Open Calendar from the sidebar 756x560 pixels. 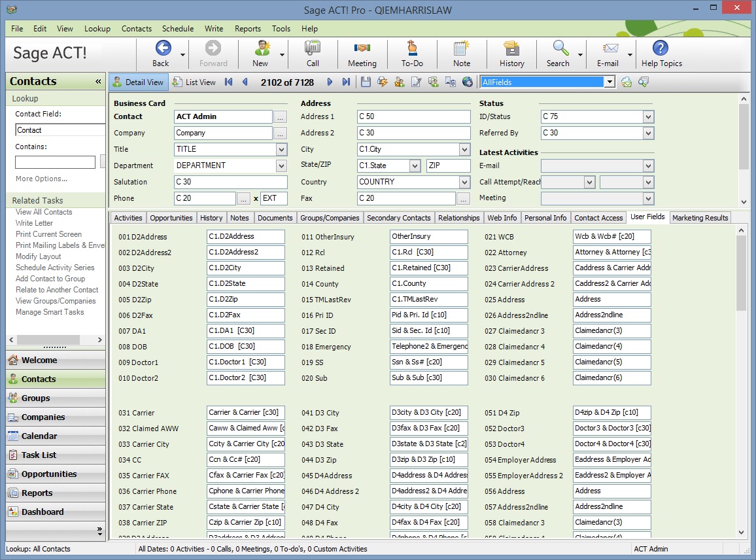click(56, 436)
